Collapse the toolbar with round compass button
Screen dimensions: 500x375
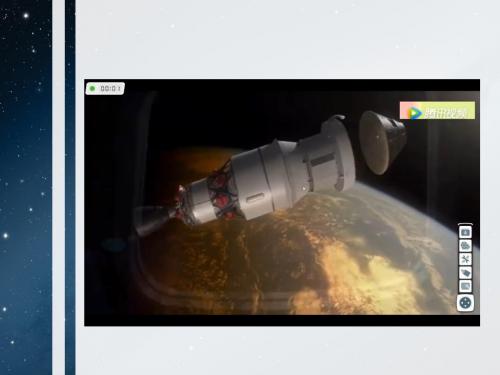tap(465, 303)
